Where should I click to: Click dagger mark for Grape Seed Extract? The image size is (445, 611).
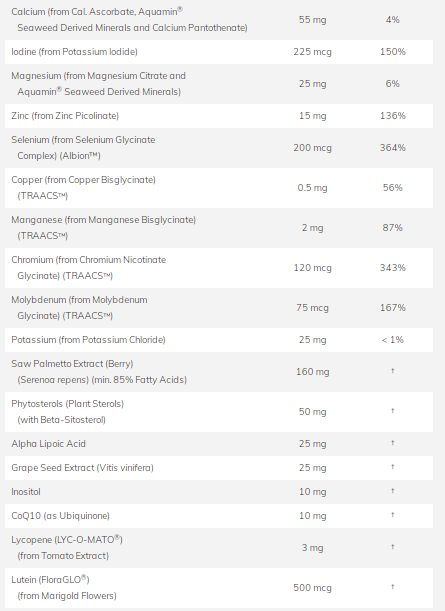pyautogui.click(x=393, y=467)
